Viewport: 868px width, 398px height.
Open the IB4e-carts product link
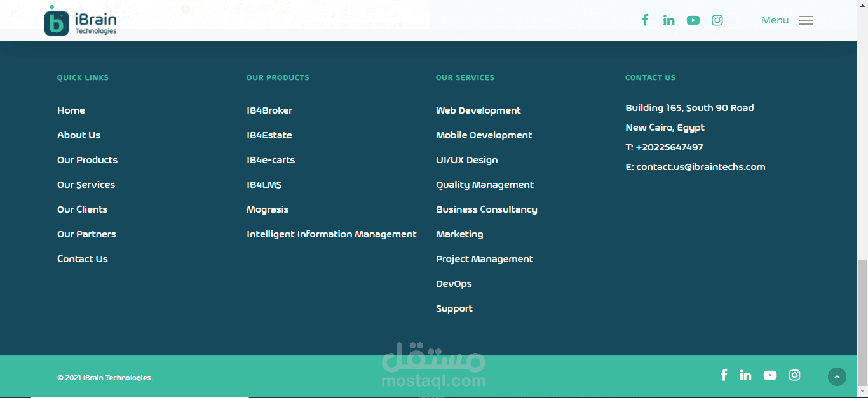(x=271, y=160)
